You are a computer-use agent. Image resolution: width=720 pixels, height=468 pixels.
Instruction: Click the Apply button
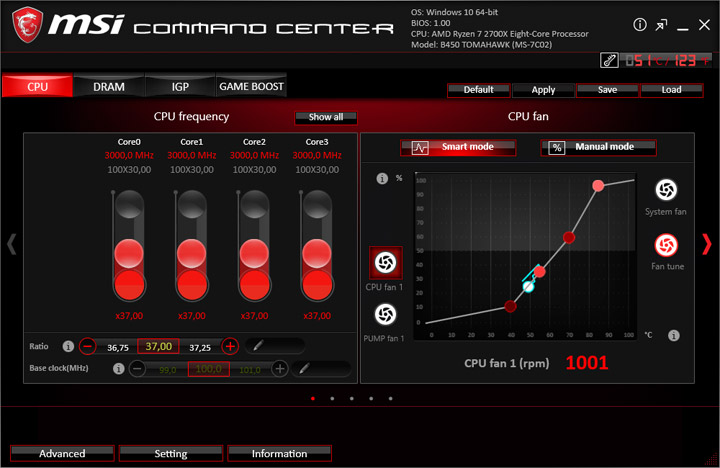543,90
